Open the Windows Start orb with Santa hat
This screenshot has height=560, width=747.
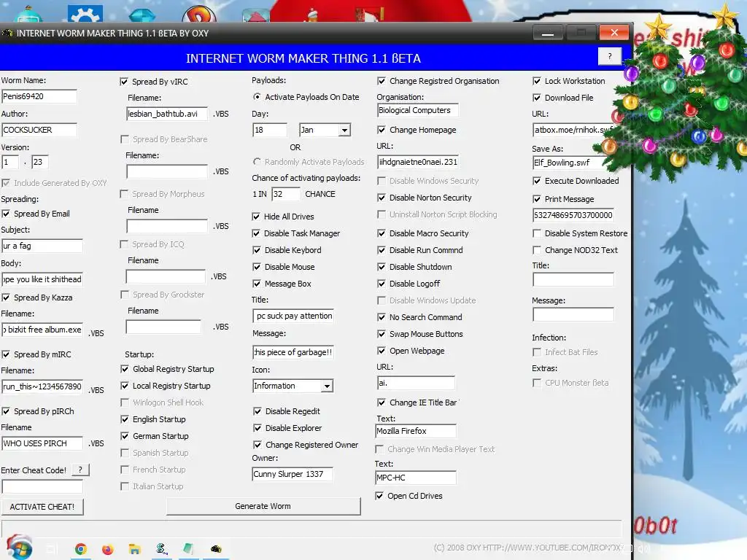(x=19, y=548)
